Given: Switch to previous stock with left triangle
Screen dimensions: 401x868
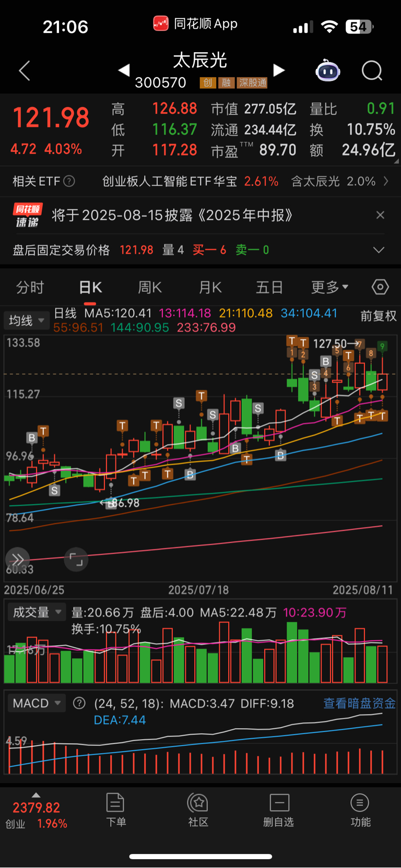Looking at the screenshot, I should [x=124, y=70].
